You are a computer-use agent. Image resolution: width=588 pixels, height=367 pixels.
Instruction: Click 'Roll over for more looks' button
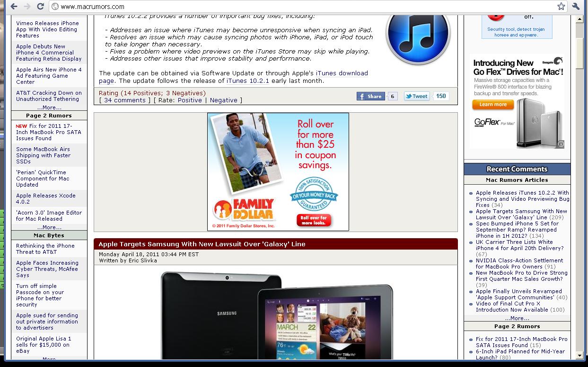point(315,220)
